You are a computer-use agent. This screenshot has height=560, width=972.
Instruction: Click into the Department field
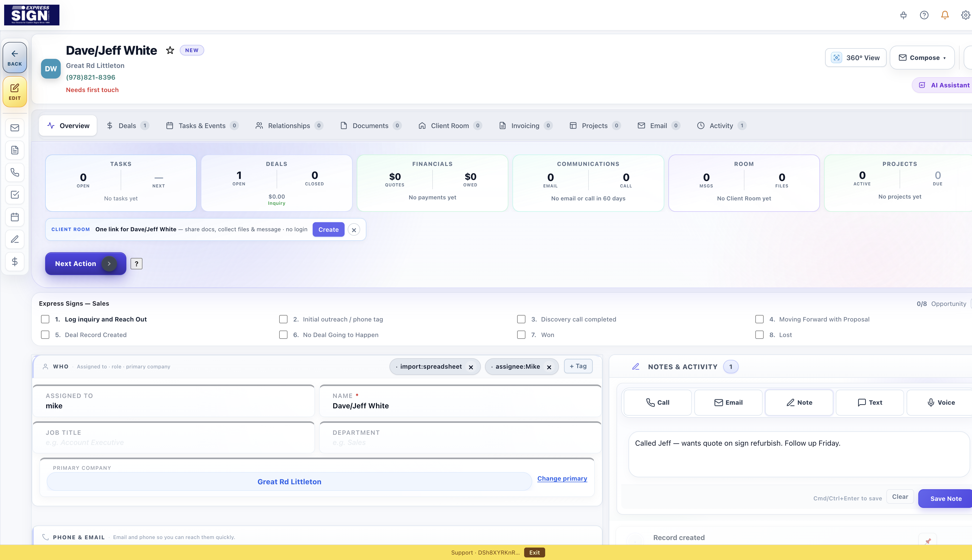pos(460,438)
